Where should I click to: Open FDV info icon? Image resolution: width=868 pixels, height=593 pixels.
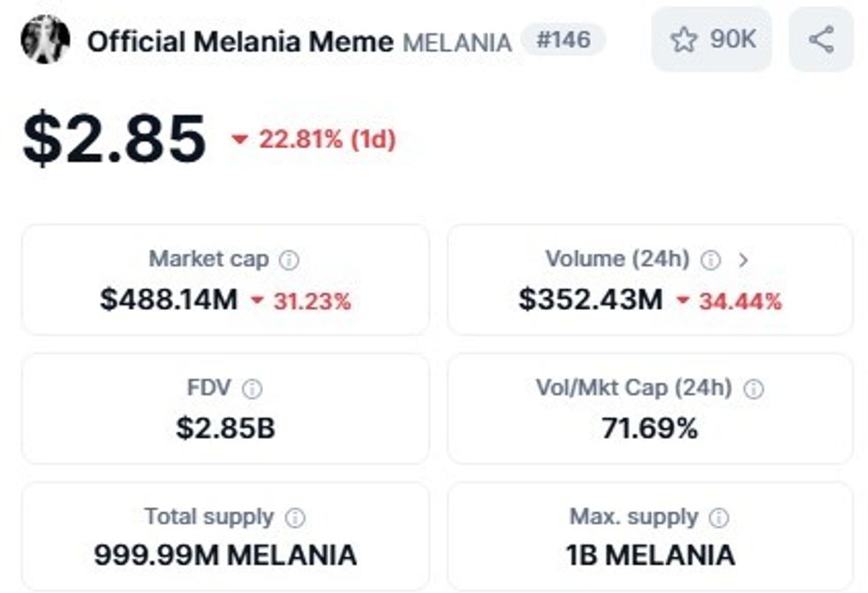[252, 389]
